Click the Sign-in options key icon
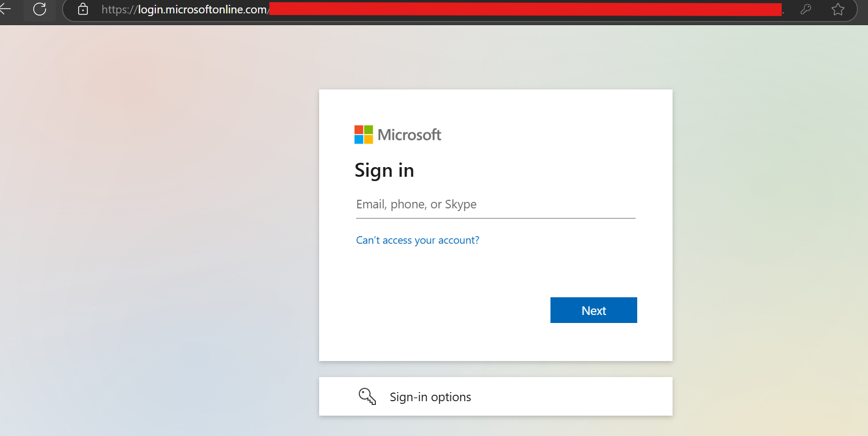The width and height of the screenshot is (868, 436). pyautogui.click(x=367, y=396)
